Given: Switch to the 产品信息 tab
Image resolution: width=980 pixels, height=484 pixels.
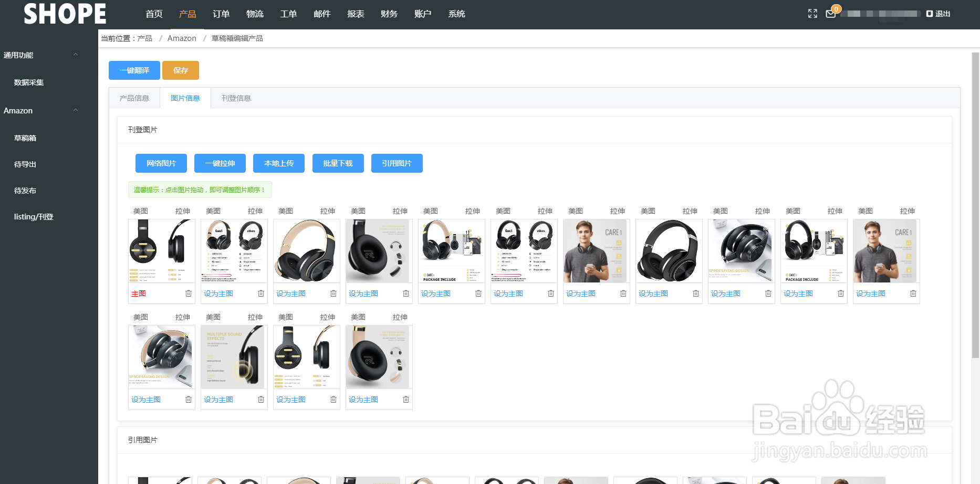Looking at the screenshot, I should tap(134, 98).
